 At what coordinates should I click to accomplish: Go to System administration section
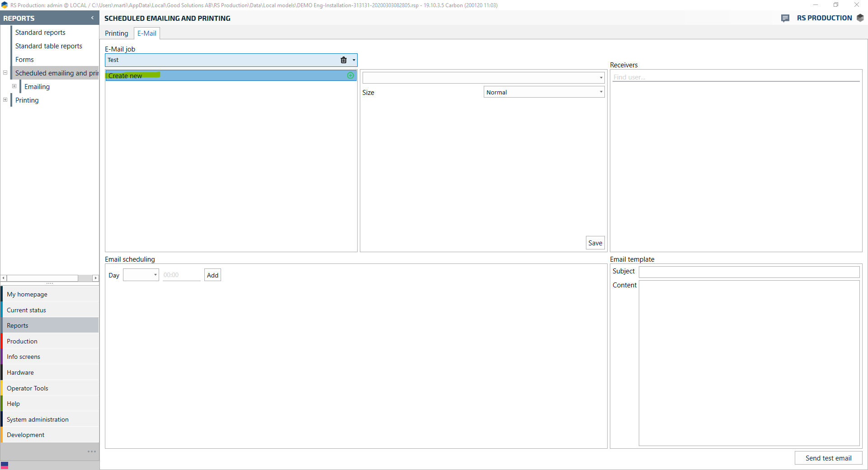[x=38, y=419]
